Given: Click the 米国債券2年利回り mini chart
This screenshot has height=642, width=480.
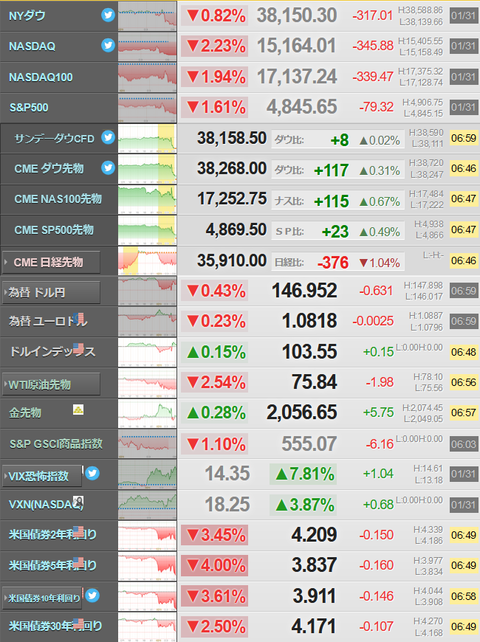Looking at the screenshot, I should [x=147, y=536].
